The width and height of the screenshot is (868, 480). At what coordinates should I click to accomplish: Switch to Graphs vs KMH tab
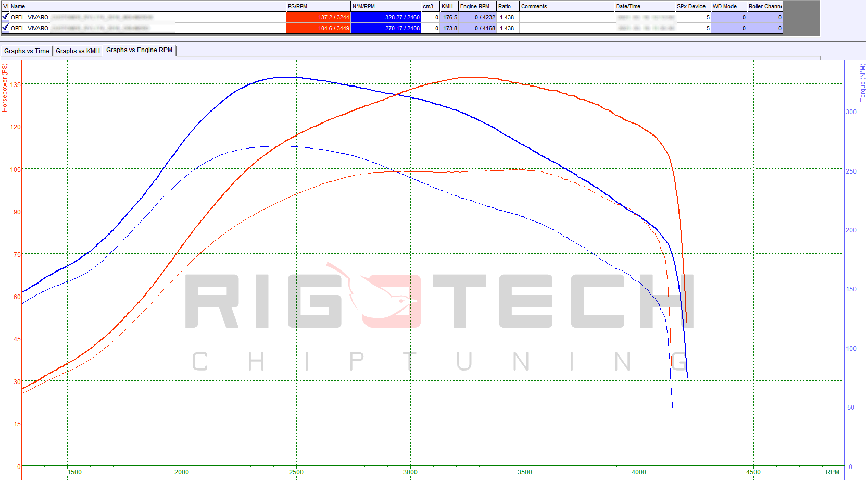coord(78,51)
